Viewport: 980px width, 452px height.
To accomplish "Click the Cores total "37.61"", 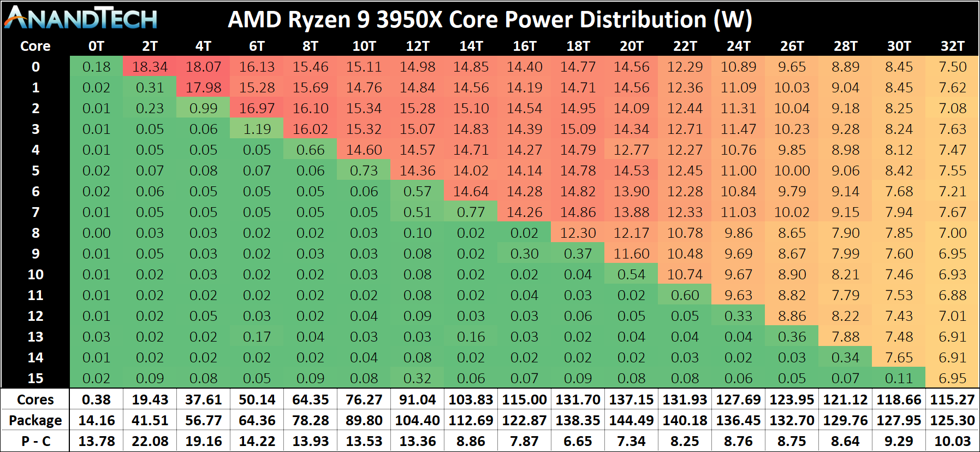I will click(203, 400).
